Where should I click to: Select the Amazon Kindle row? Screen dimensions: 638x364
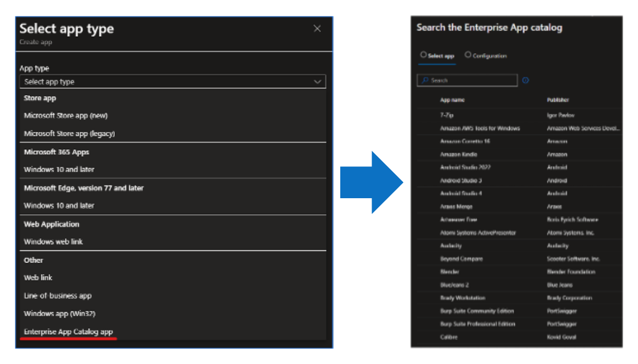pyautogui.click(x=519, y=154)
